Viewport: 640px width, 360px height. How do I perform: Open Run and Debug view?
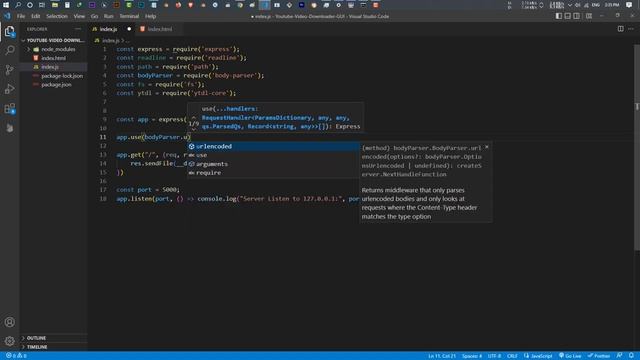pyautogui.click(x=9, y=89)
